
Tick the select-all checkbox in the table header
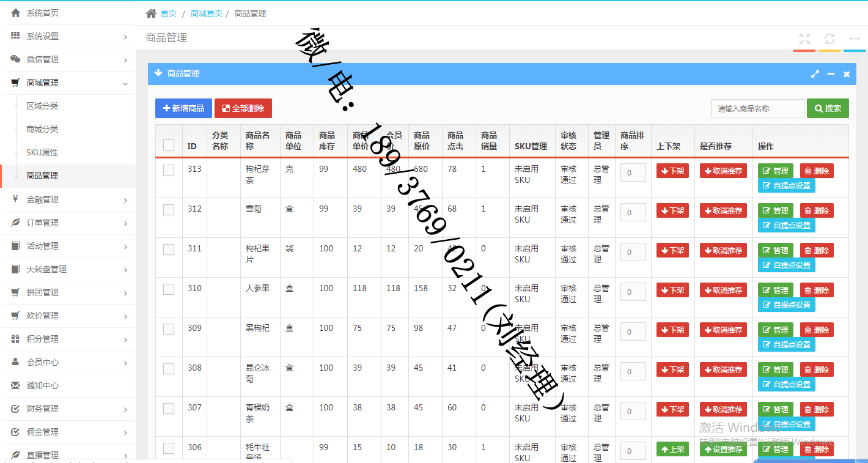169,145
